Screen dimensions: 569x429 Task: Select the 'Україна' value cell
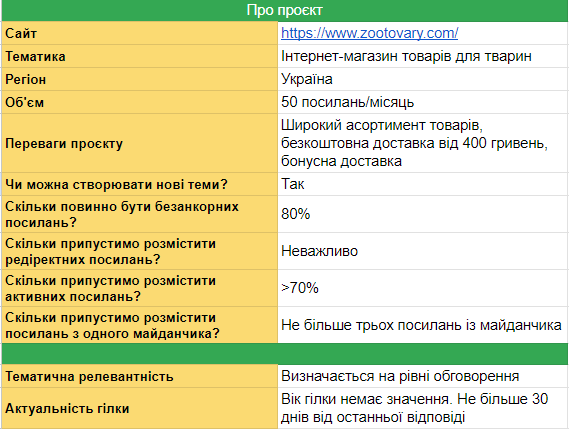pos(423,79)
